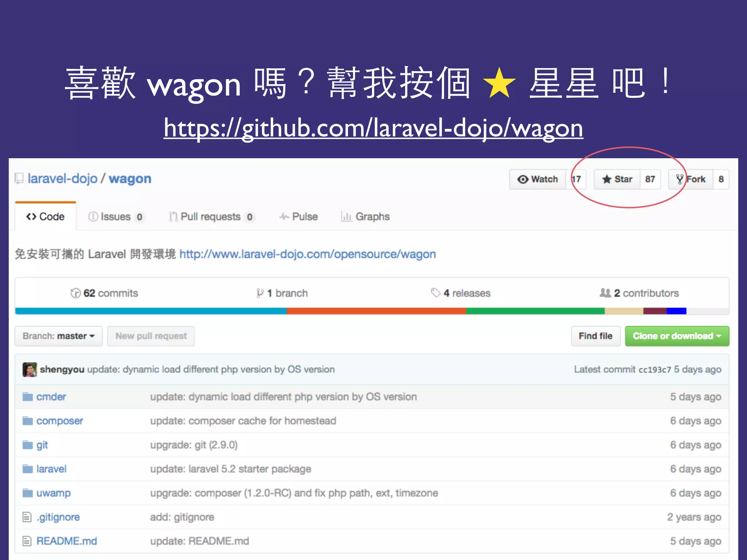
Task: Click the composer folder icon
Action: click(x=28, y=421)
